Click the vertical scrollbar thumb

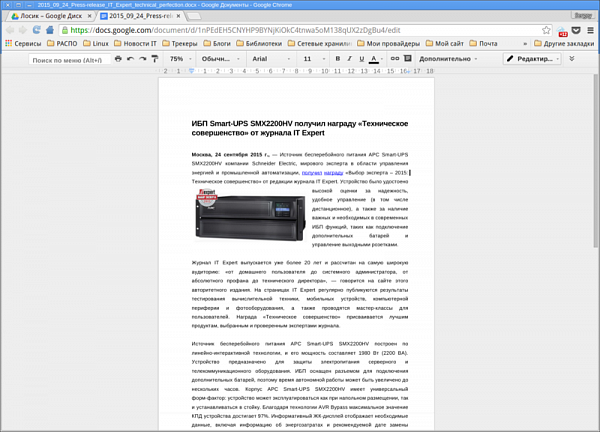596,161
